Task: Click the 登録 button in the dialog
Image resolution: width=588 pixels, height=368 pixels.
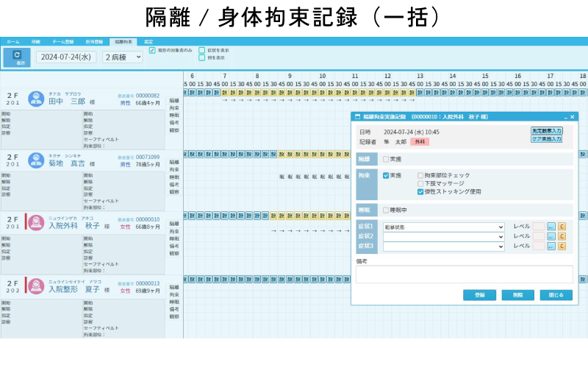Action: (x=479, y=295)
